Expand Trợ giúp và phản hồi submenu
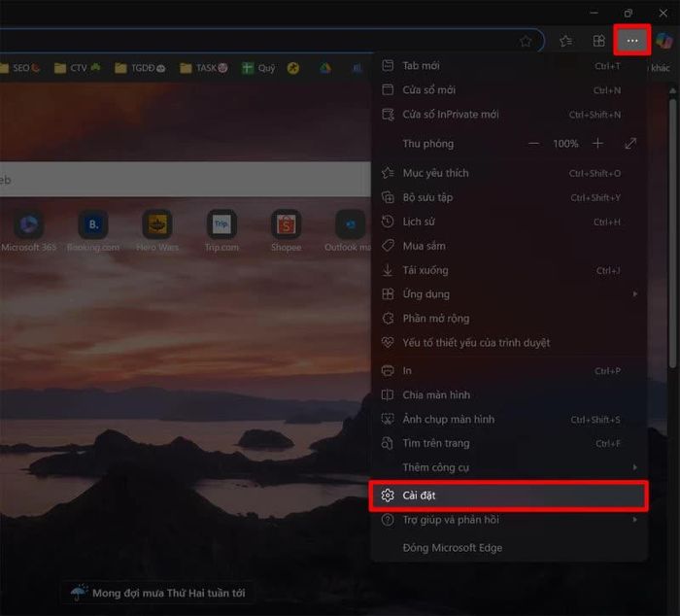Viewport: 680px width, 616px height. tap(509, 520)
